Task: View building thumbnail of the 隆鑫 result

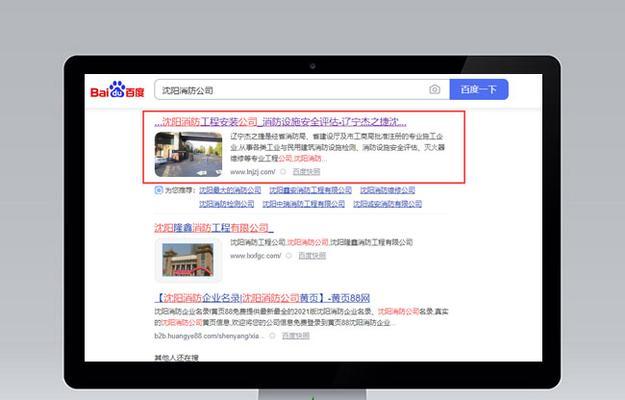Action: pos(188,260)
